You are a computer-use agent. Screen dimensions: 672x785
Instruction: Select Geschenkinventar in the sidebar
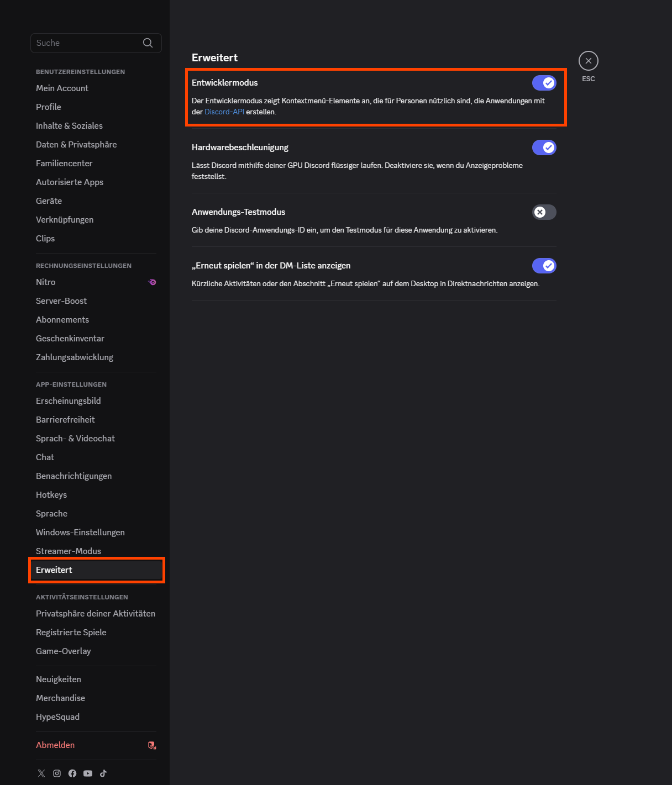(x=96, y=339)
